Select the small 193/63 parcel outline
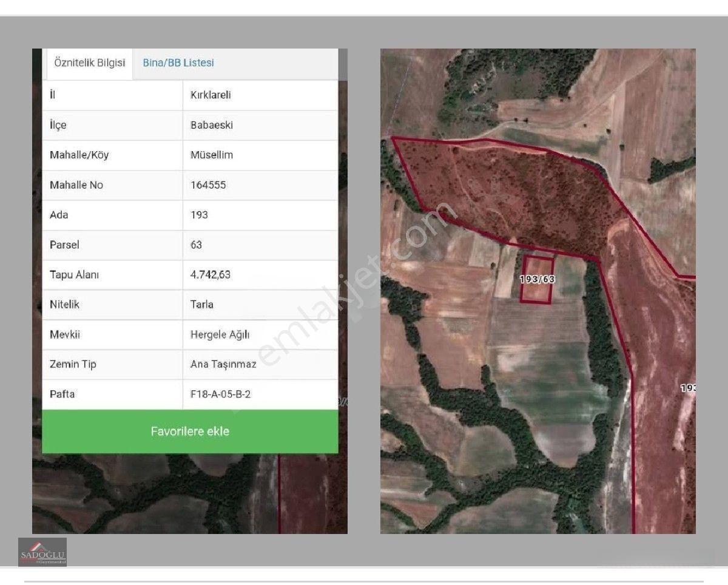728x585 pixels. 537,279
